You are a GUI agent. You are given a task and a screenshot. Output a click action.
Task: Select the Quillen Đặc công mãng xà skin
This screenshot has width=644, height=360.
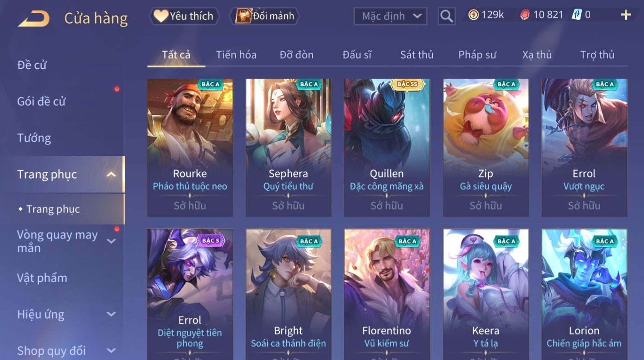tap(387, 148)
